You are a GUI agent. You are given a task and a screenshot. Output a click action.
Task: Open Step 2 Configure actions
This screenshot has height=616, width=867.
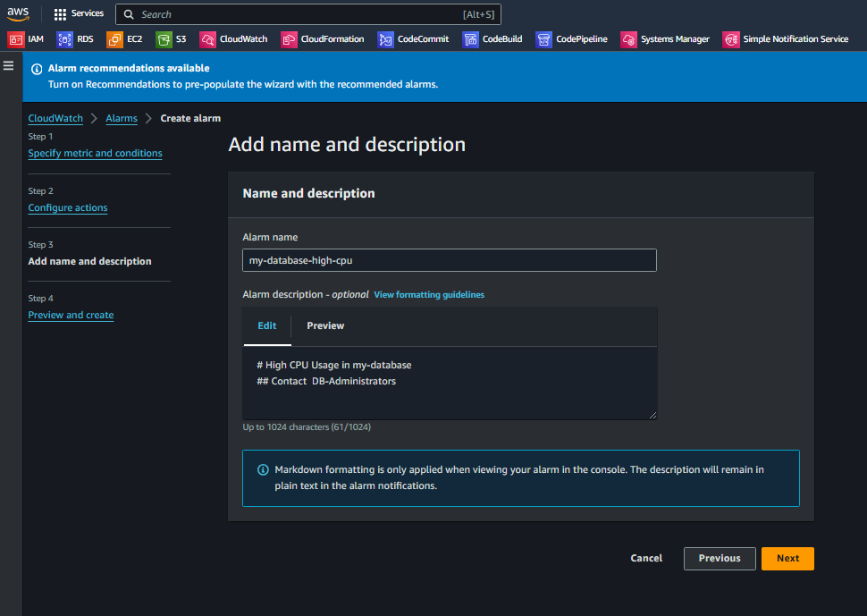(x=68, y=208)
